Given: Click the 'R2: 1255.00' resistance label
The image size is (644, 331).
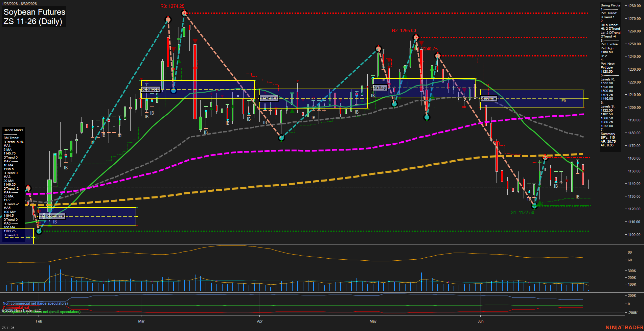Looking at the screenshot, I should (x=404, y=30).
